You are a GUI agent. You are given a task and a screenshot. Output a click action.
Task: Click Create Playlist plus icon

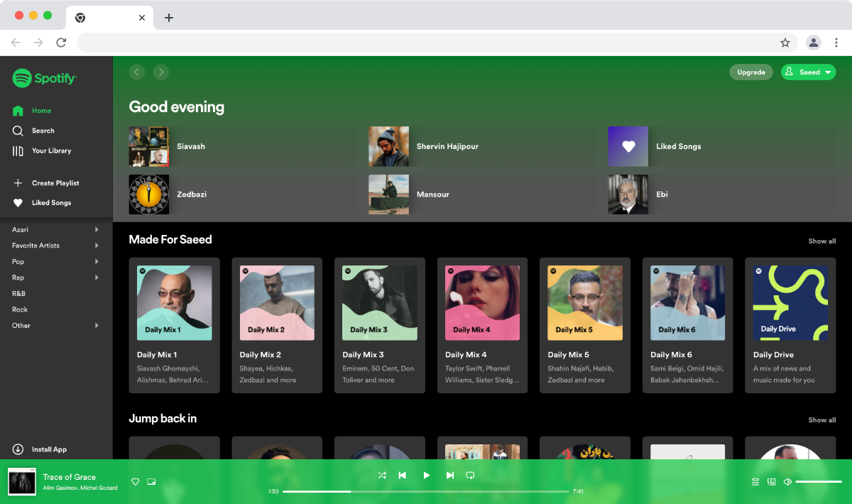(x=18, y=183)
